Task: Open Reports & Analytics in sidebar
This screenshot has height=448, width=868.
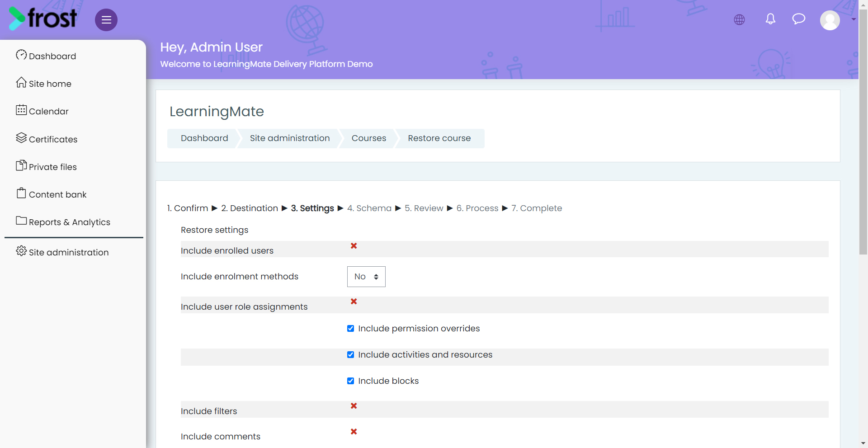Action: tap(63, 222)
